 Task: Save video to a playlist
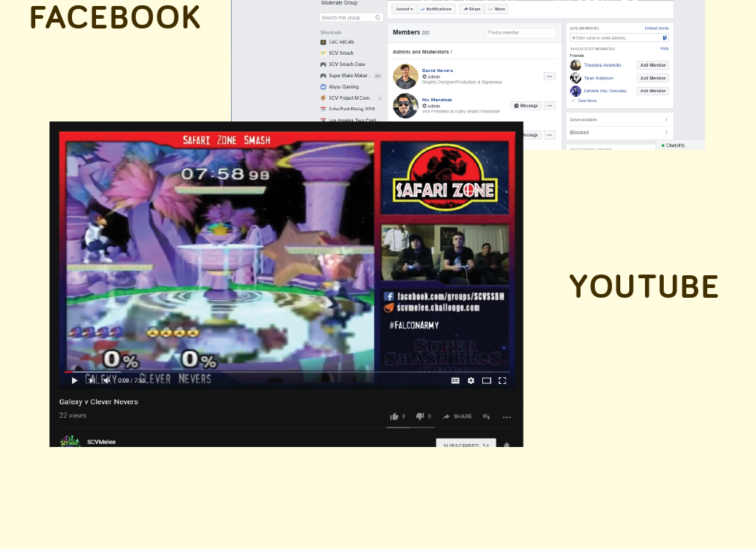(x=487, y=416)
